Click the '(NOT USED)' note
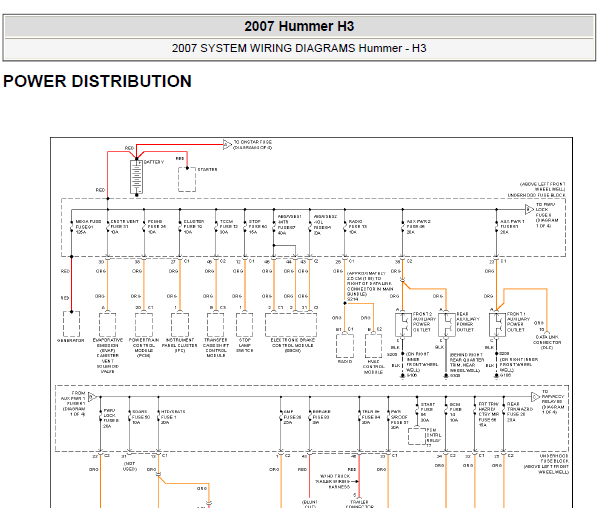 pos(130,466)
